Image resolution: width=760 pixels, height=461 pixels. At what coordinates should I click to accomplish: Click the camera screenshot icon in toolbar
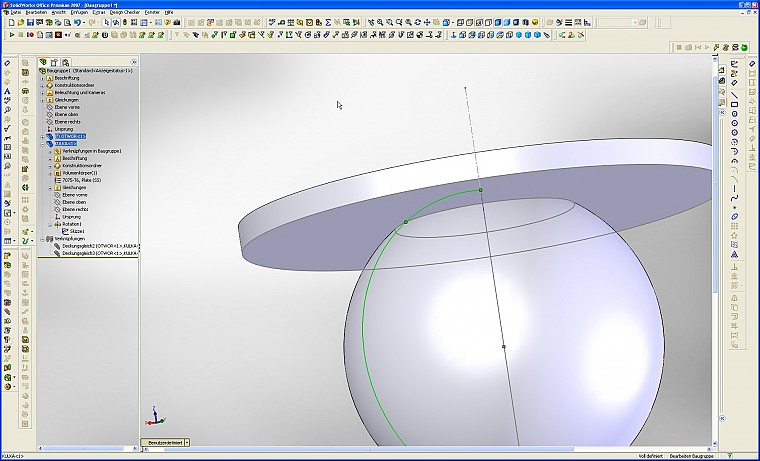pyautogui.click(x=177, y=22)
